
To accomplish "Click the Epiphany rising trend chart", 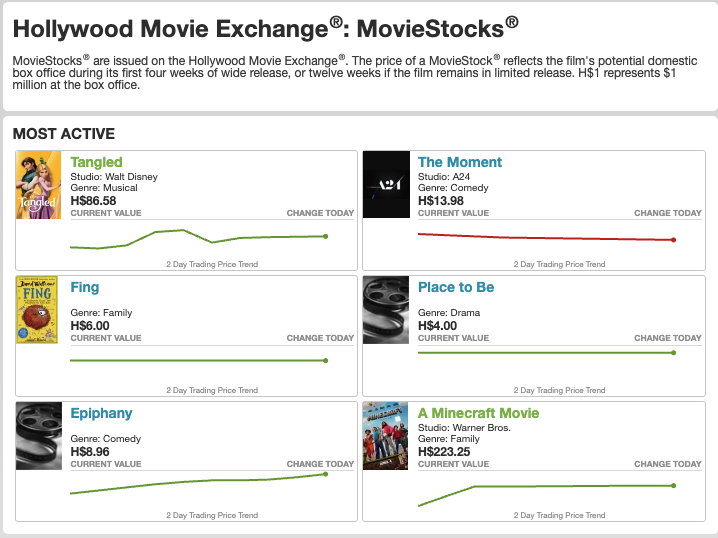I will point(198,482).
